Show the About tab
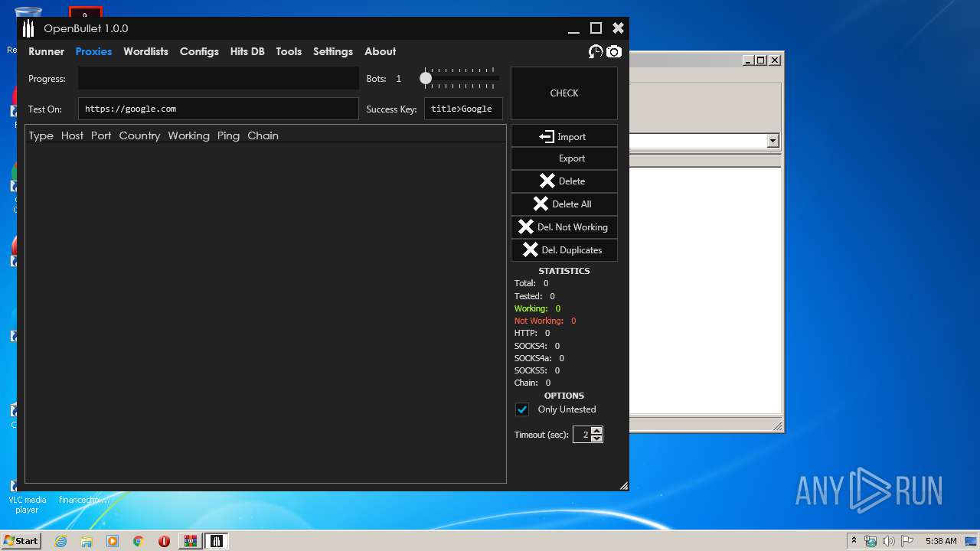This screenshot has height=551, width=980. [380, 51]
